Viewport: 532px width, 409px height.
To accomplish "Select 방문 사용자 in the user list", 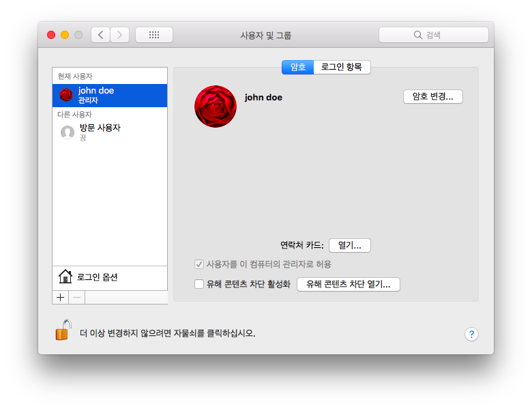I will tap(110, 132).
